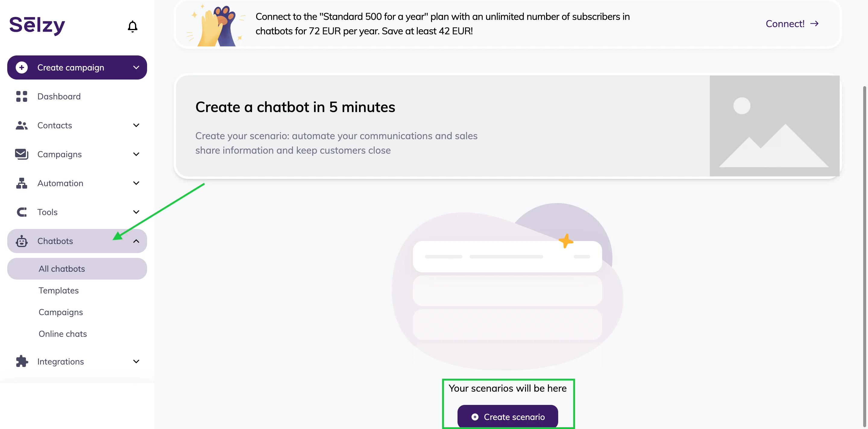The height and width of the screenshot is (429, 868).
Task: Click the Dashboard grid icon
Action: coord(22,96)
